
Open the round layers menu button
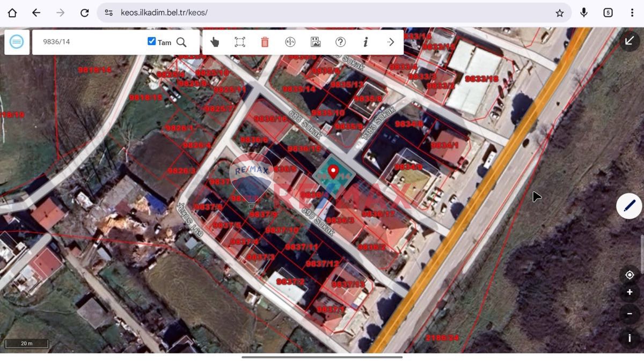coord(17,42)
